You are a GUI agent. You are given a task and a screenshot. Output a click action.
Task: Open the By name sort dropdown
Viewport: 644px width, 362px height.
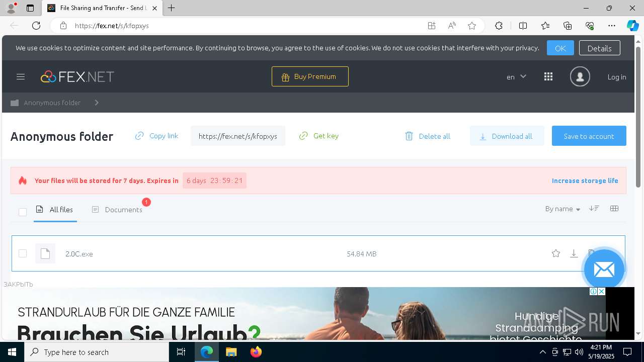562,209
